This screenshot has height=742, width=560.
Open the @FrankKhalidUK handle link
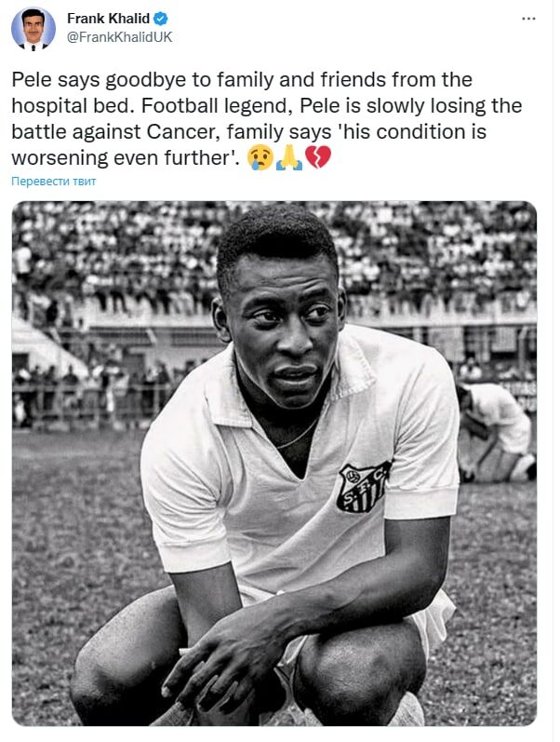(120, 37)
